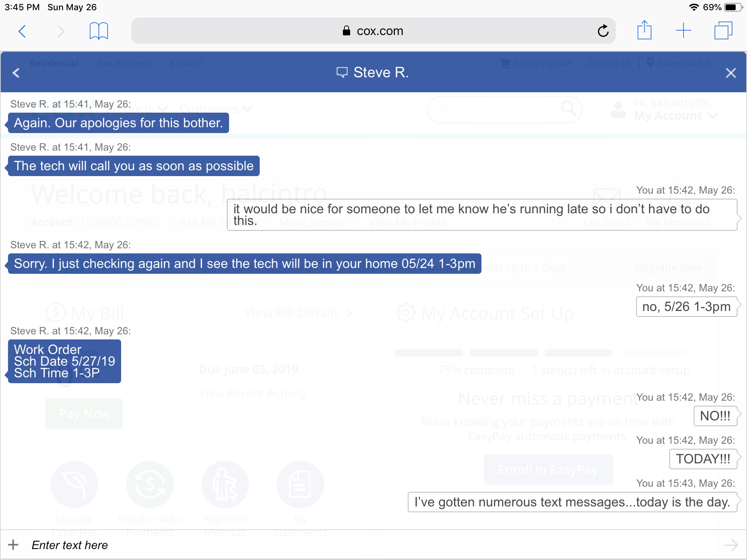Select the Work Order schedule message bubble

click(x=65, y=361)
